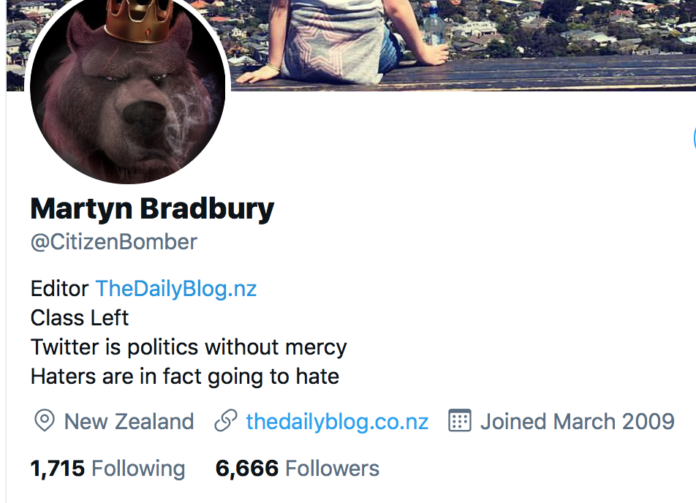View the 6,666 Followers list
The height and width of the screenshot is (503, 696).
click(x=297, y=468)
